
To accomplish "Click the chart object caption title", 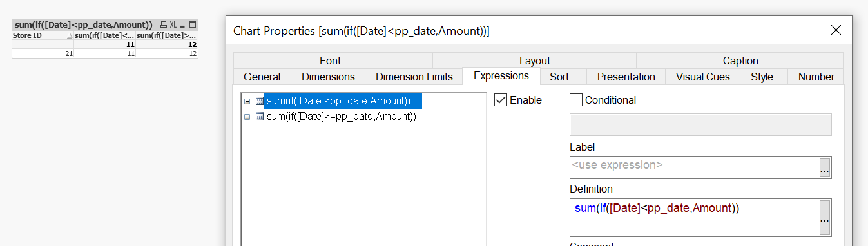I will (x=84, y=24).
